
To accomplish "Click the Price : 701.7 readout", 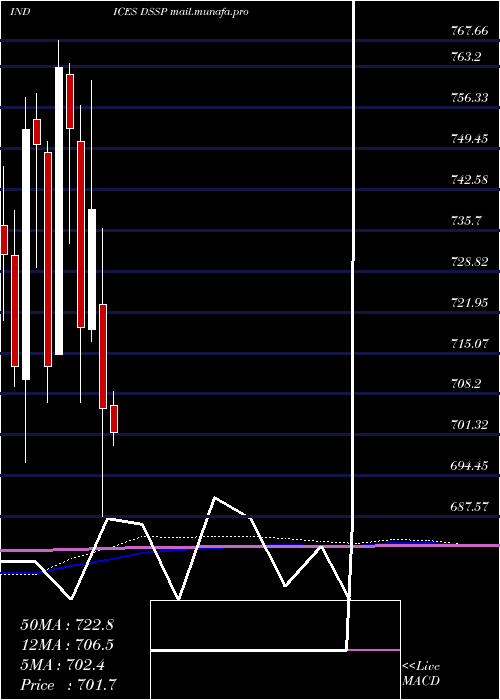I will (x=69, y=685).
